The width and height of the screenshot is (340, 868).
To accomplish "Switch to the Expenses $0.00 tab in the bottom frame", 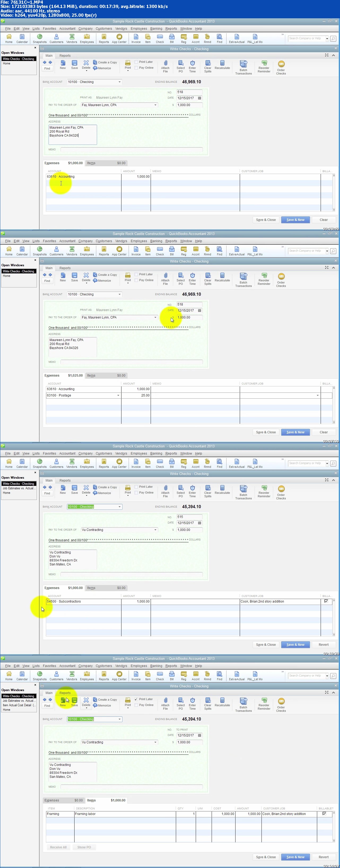I will point(63,800).
